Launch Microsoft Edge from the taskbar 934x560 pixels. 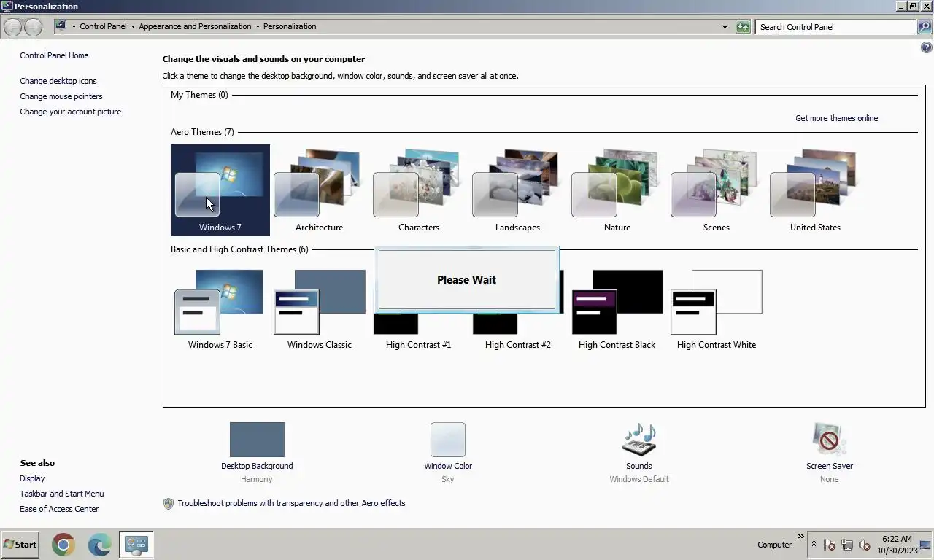coord(100,544)
